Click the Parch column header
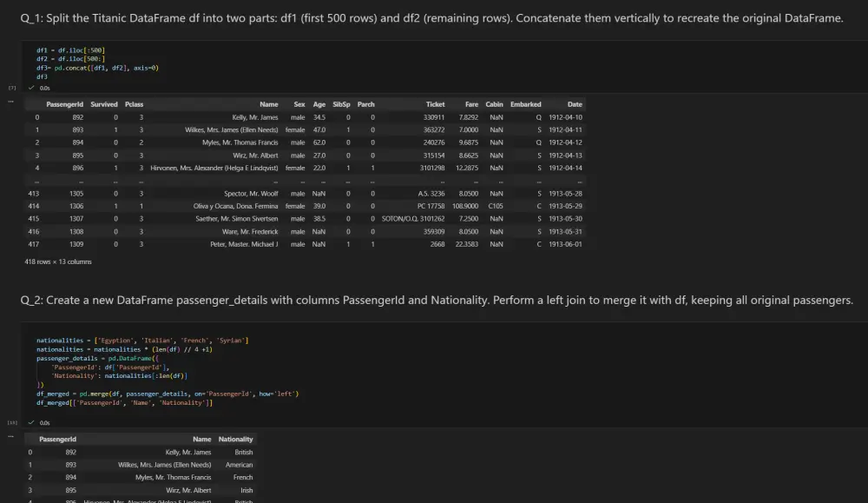 (366, 104)
